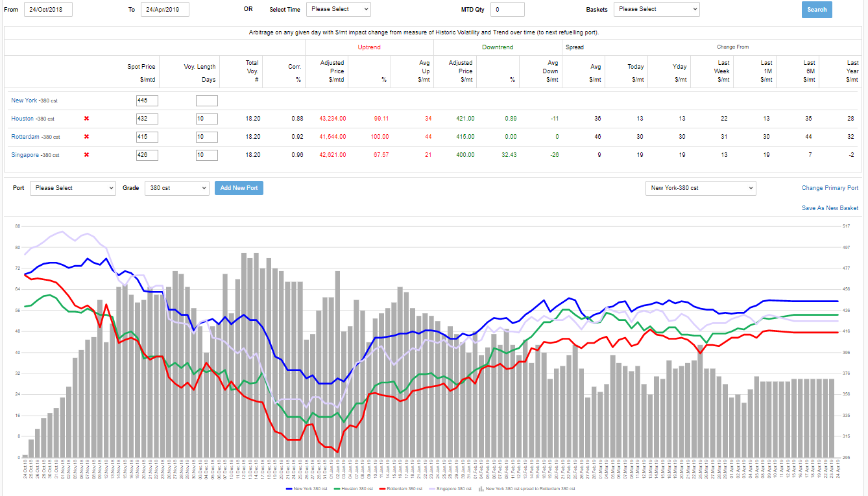
Task: Toggle New York spread to Rotterdam bars legend
Action: 526,488
